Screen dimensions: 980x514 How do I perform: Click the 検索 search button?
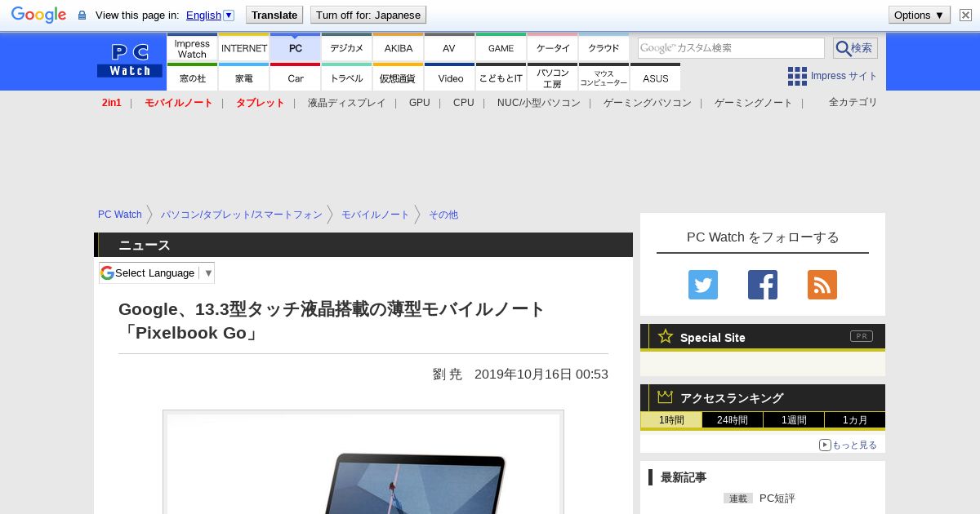[855, 48]
